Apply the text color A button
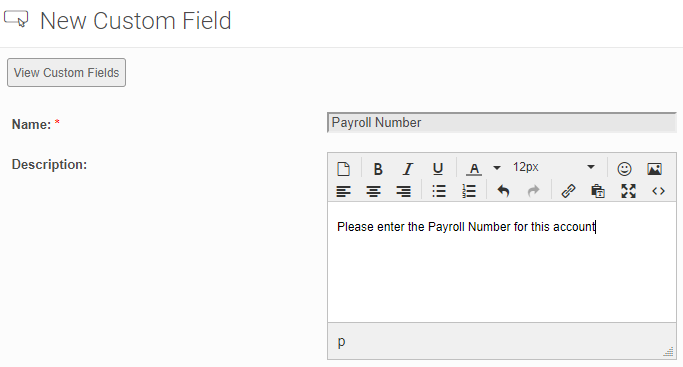 tap(474, 168)
